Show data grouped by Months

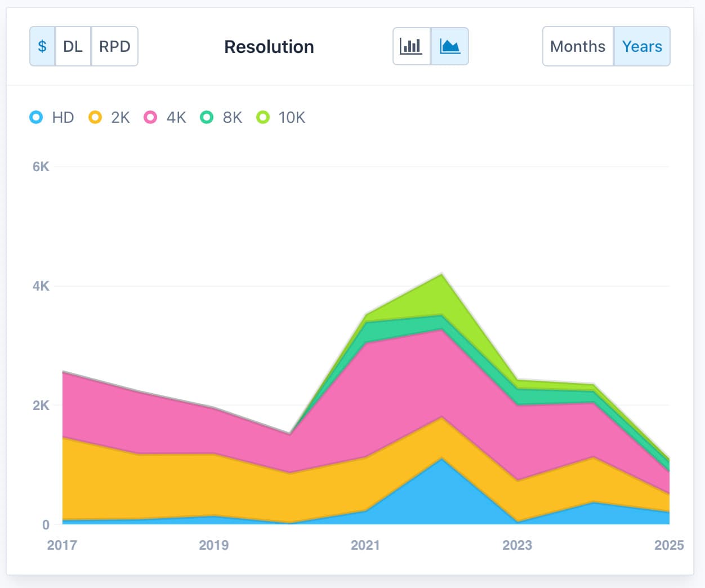point(578,46)
